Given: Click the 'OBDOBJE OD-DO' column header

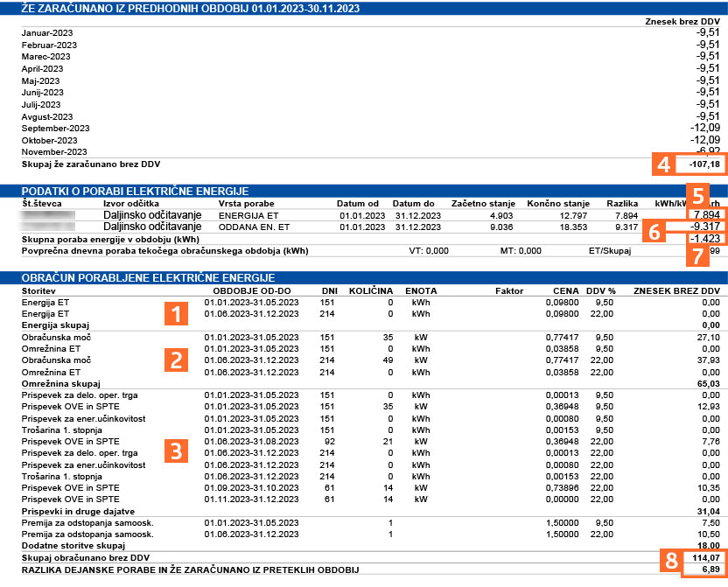Looking at the screenshot, I should pos(252,291).
